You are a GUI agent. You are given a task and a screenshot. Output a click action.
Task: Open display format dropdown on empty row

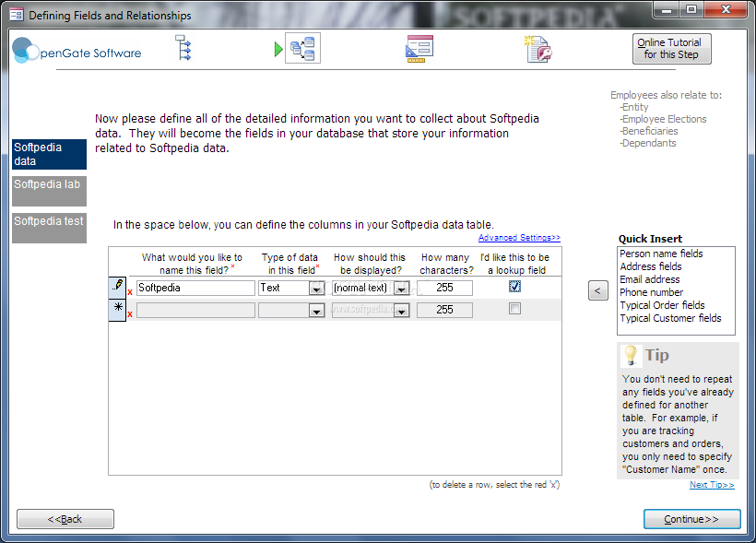(x=401, y=310)
